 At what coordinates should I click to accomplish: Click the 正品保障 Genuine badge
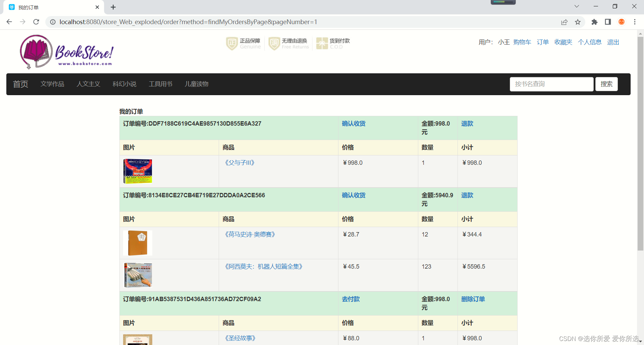(x=244, y=44)
